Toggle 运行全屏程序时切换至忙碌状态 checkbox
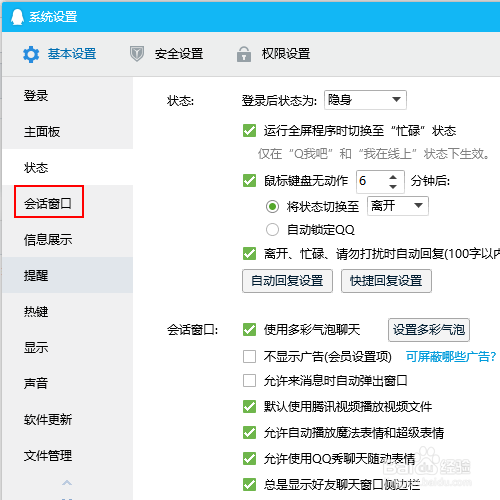The image size is (500, 500). [249, 130]
